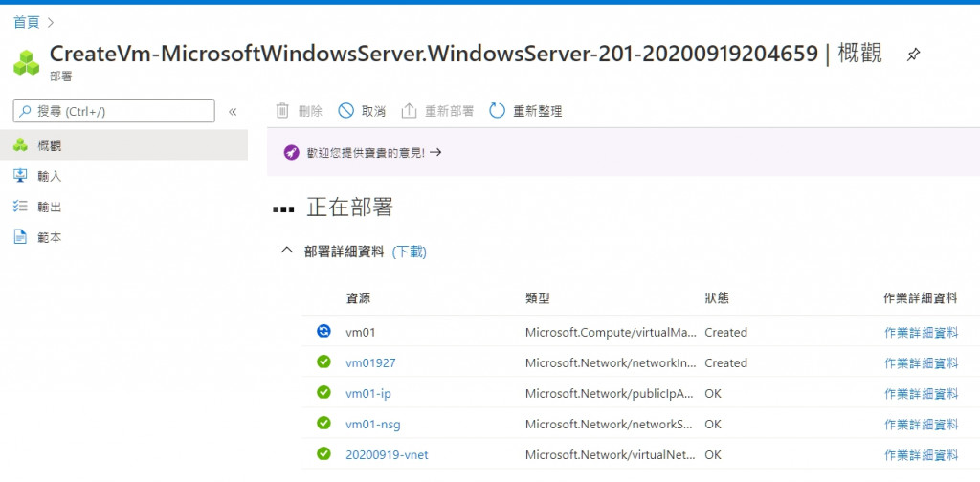Open the vm01-nsg resource link
The height and width of the screenshot is (482, 980).
point(373,424)
